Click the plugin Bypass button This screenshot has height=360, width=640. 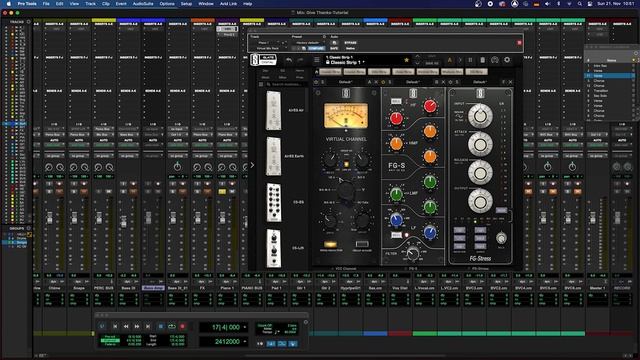[350, 42]
